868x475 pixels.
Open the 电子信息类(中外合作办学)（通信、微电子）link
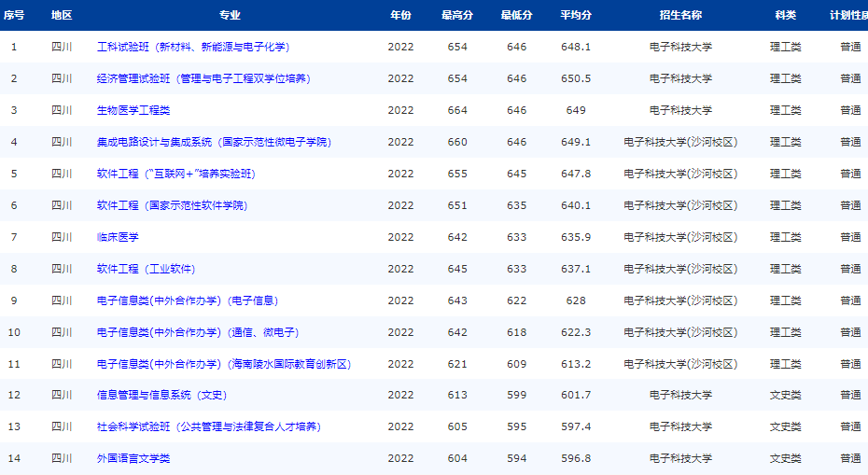[198, 332]
